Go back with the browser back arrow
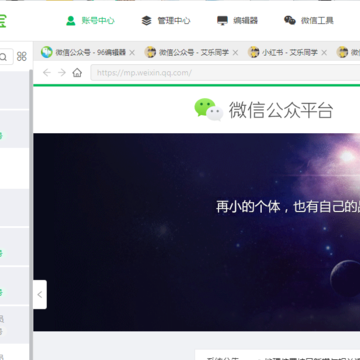 (x=47, y=73)
